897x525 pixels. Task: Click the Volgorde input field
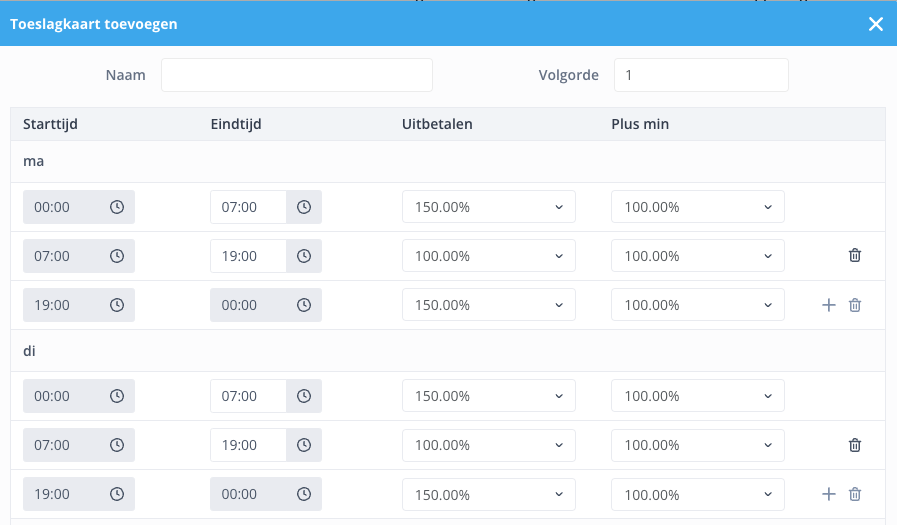[701, 75]
